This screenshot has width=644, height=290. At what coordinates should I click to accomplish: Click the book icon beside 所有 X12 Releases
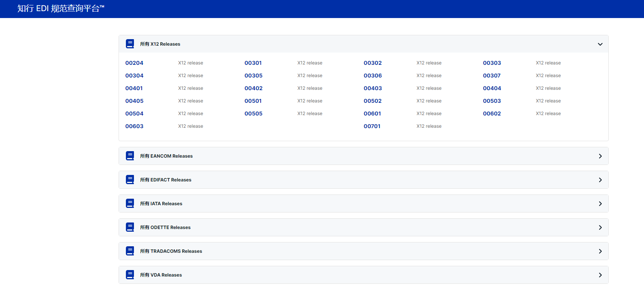[130, 44]
